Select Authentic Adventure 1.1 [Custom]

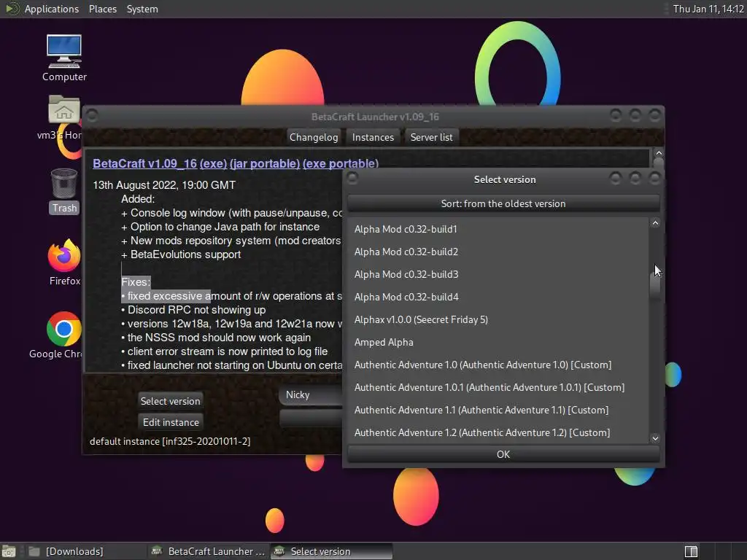(x=498, y=410)
